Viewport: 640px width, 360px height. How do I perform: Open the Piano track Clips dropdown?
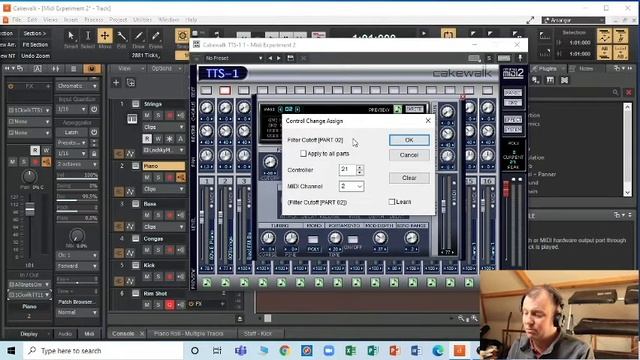(163, 189)
